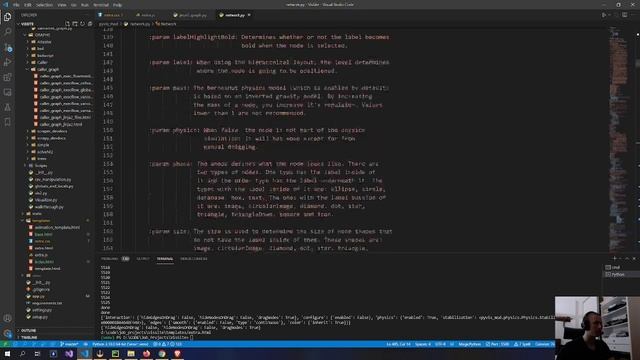
Task: Open the Manage gear icon in activity bar
Action: coord(7,333)
